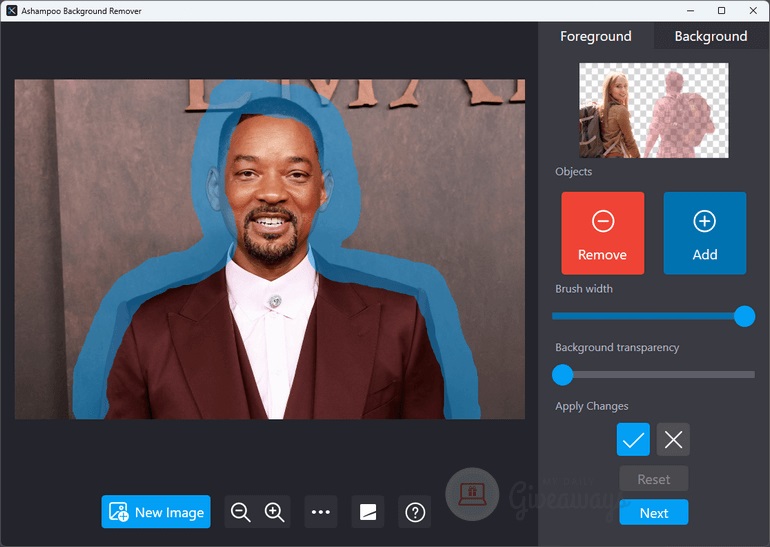770x547 pixels.
Task: Open the help question mark icon
Action: (x=415, y=512)
